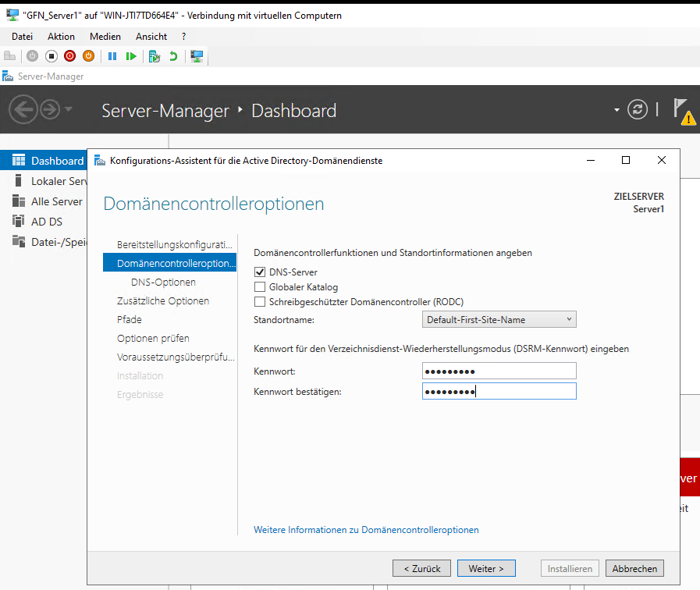Click the green Revert arrow icon
The height and width of the screenshot is (590, 700).
173,56
